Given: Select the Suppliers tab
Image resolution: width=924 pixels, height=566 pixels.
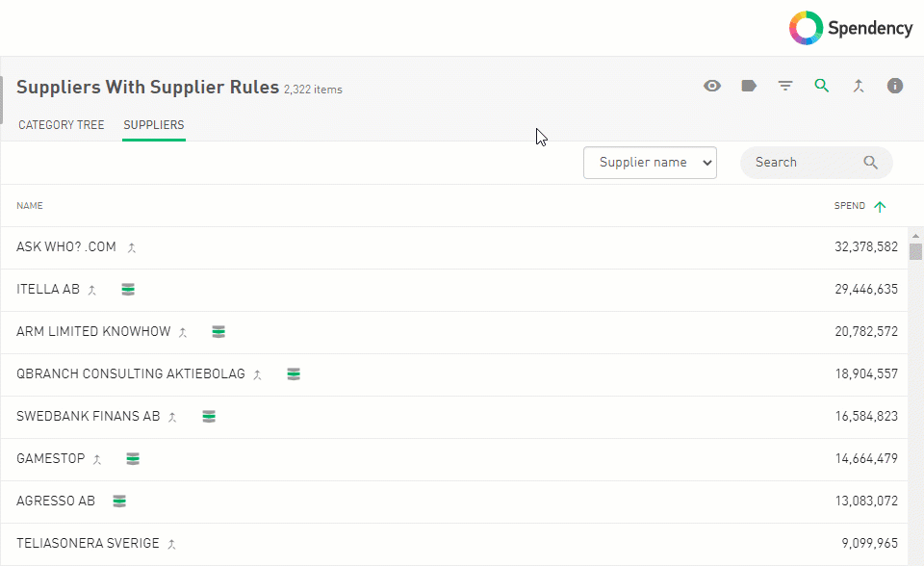Looking at the screenshot, I should 153,125.
